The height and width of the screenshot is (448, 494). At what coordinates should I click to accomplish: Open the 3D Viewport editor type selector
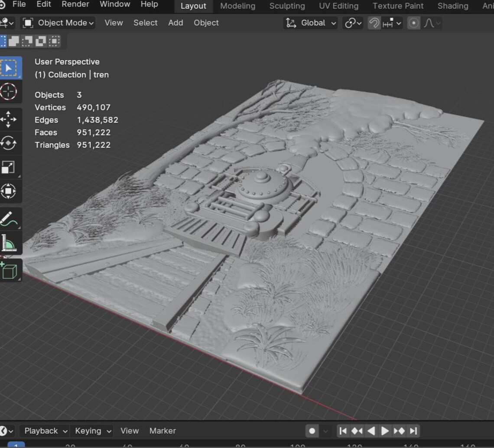(7, 23)
